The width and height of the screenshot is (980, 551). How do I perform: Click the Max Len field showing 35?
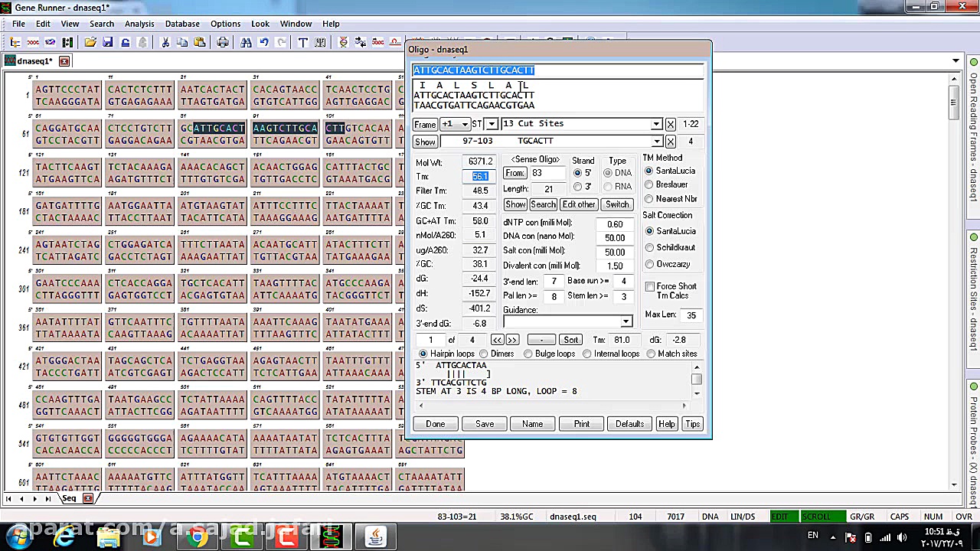click(x=691, y=315)
